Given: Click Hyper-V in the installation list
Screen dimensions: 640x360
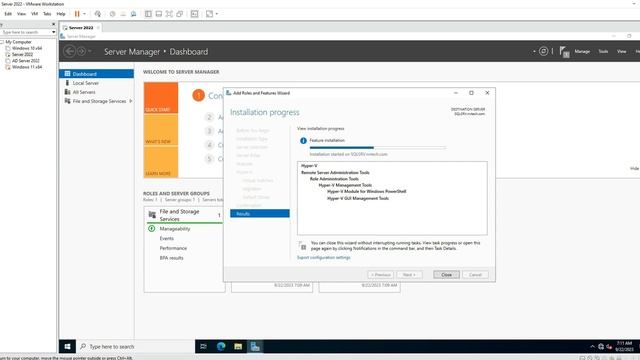Looking at the screenshot, I should pyautogui.click(x=309, y=166).
